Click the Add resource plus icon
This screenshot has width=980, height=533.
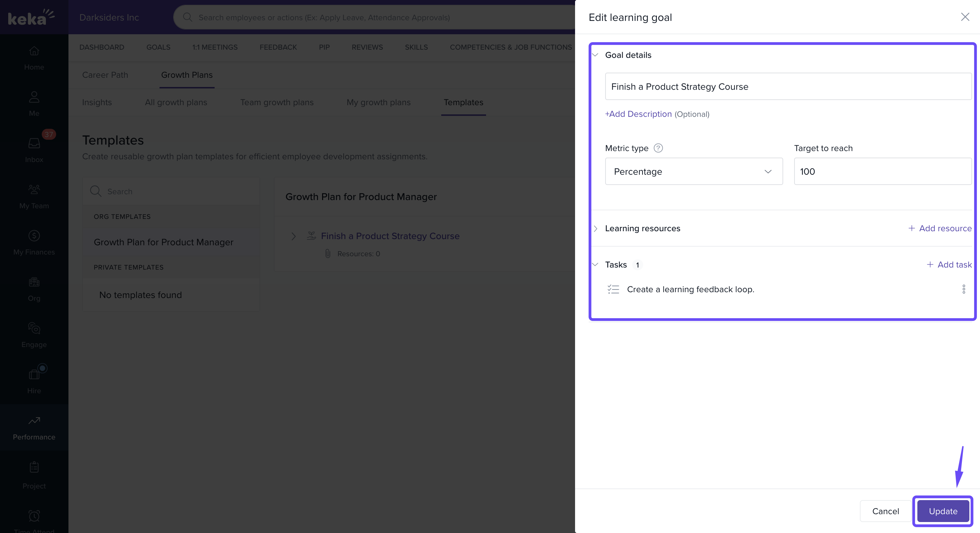911,228
